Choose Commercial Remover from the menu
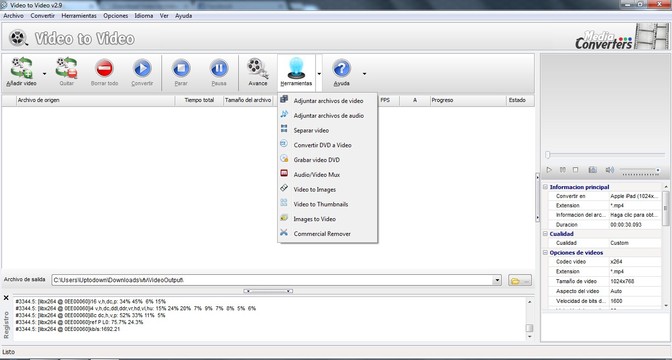The height and width of the screenshot is (360, 672). point(322,234)
